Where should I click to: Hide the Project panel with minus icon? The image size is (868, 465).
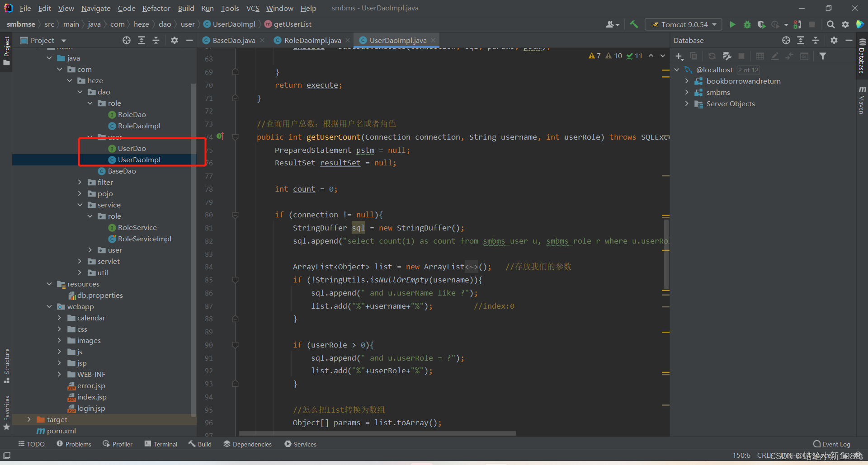tap(189, 40)
